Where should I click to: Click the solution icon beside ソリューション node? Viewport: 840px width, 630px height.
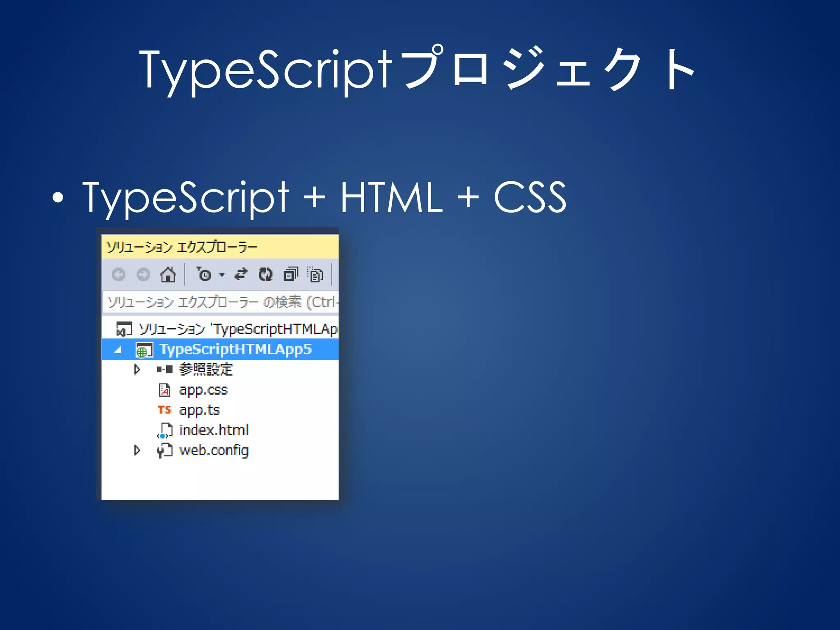124,329
